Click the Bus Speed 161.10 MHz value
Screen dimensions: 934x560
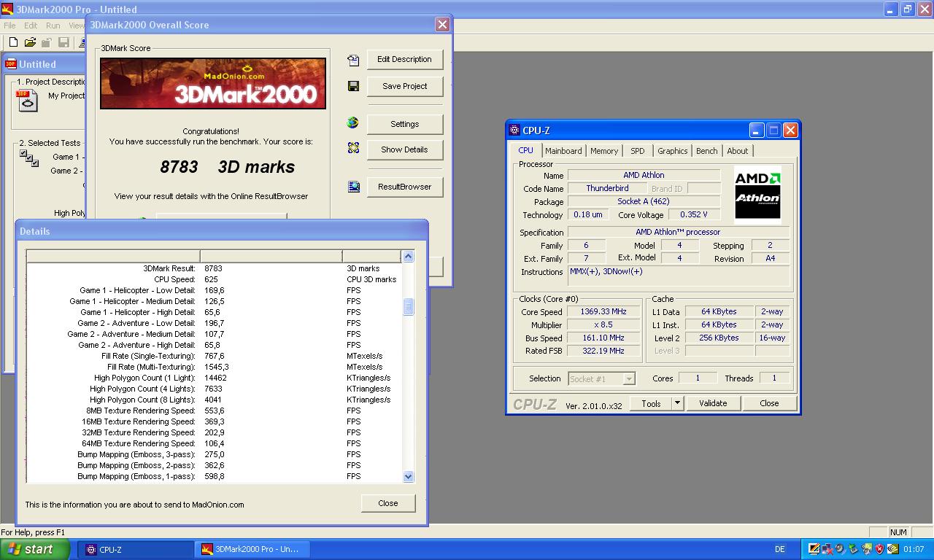(603, 338)
